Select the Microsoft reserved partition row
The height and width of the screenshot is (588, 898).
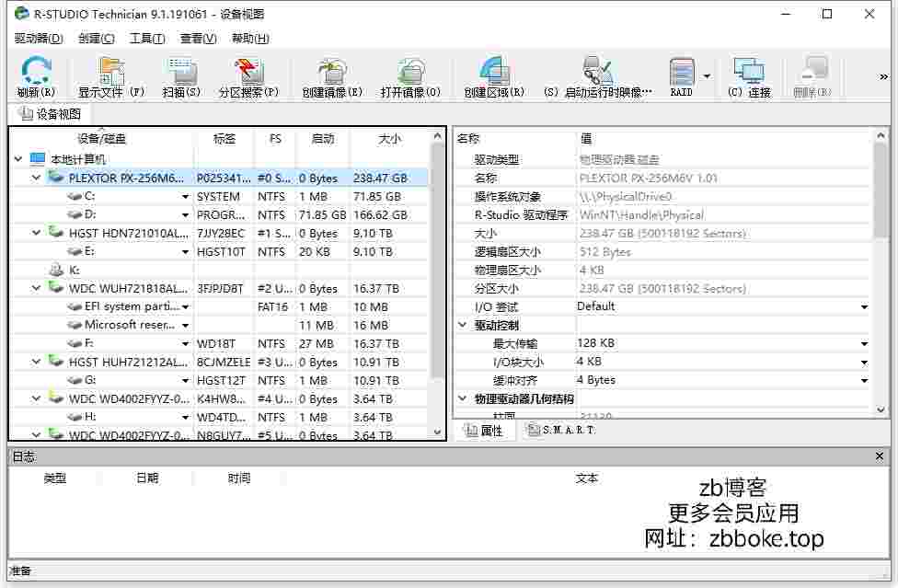coord(220,325)
